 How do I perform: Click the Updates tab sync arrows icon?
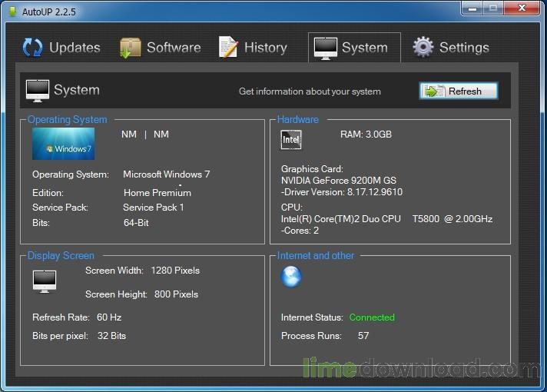click(x=32, y=48)
